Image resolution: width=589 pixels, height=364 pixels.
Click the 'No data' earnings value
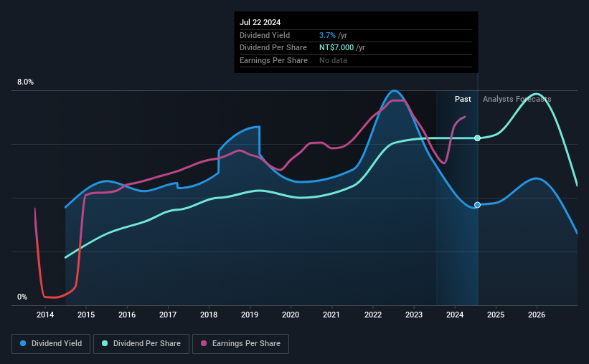click(333, 60)
